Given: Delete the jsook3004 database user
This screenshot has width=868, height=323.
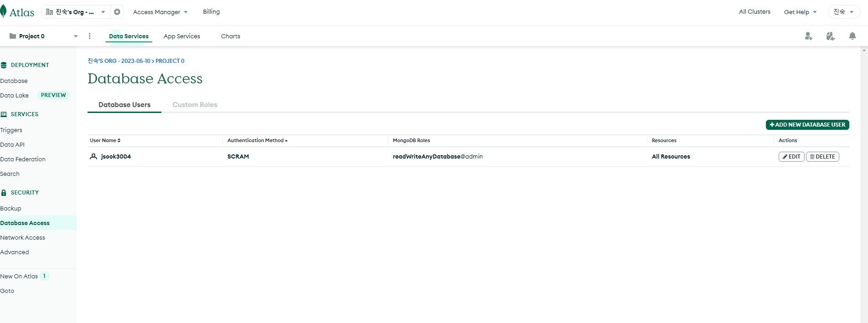Looking at the screenshot, I should pyautogui.click(x=822, y=157).
